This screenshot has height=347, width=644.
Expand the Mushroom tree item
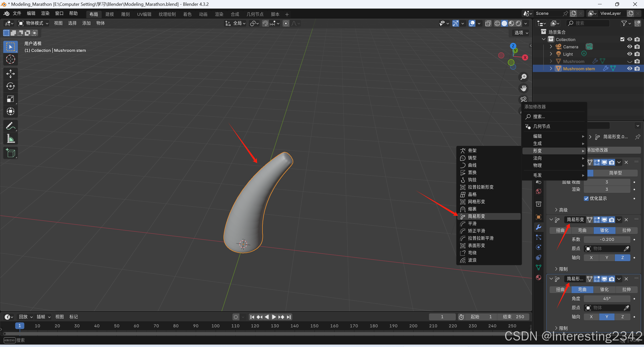coord(551,61)
